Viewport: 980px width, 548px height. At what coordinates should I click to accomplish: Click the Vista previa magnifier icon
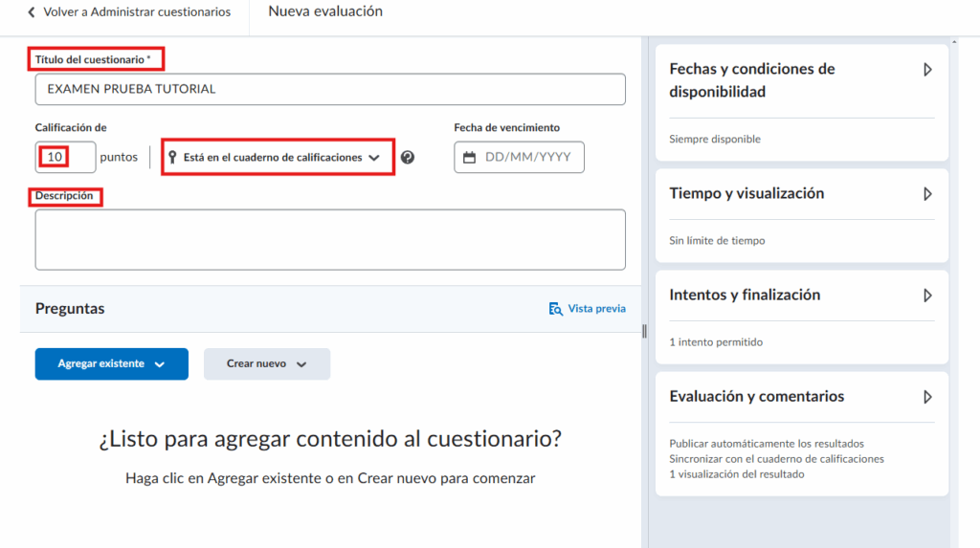coord(555,309)
